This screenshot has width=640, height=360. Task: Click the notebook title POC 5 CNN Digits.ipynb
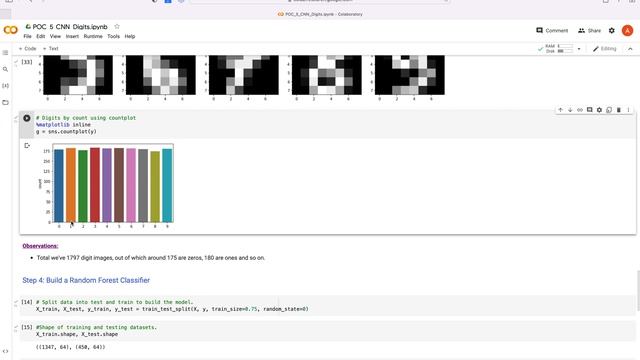pyautogui.click(x=70, y=27)
